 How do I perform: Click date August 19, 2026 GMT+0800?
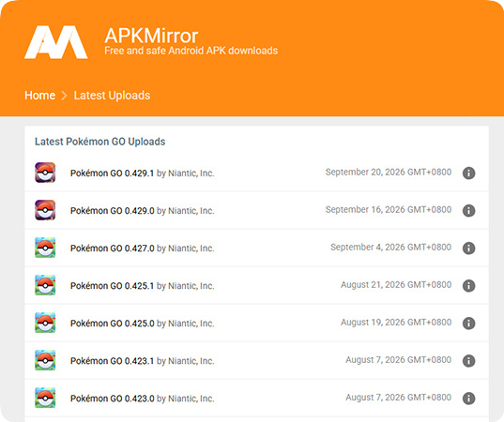(x=396, y=323)
